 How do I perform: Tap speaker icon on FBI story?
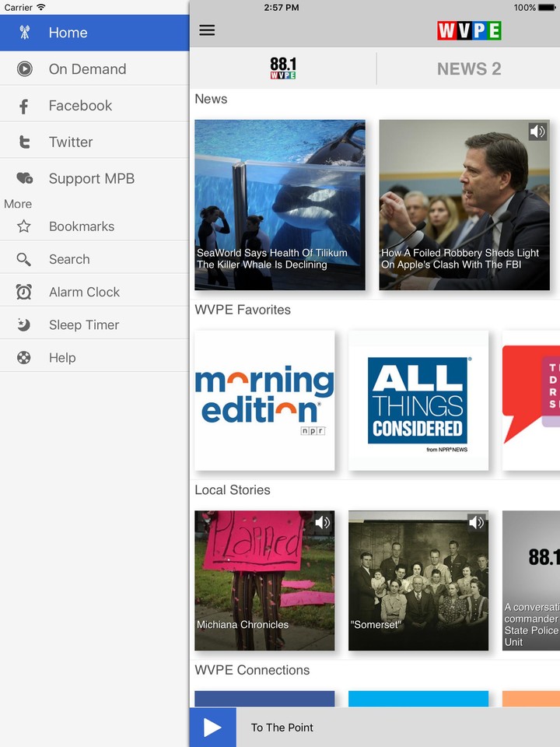[x=537, y=131]
